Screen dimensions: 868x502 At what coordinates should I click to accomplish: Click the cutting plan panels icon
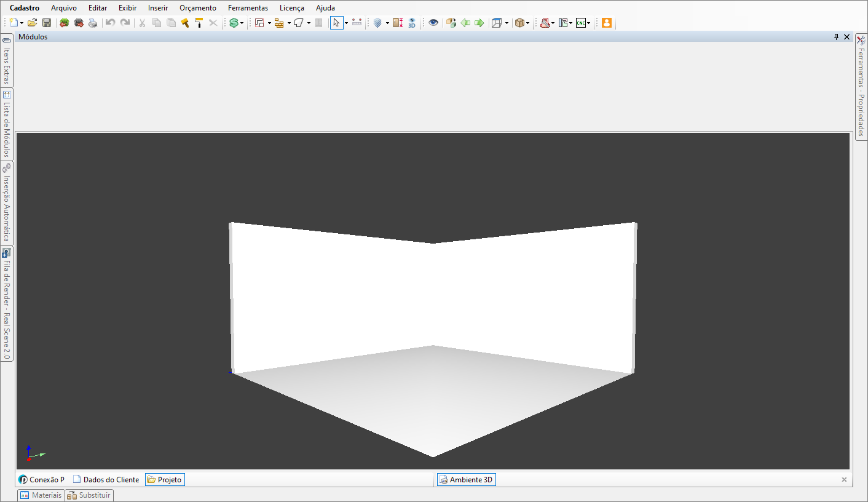(x=562, y=23)
